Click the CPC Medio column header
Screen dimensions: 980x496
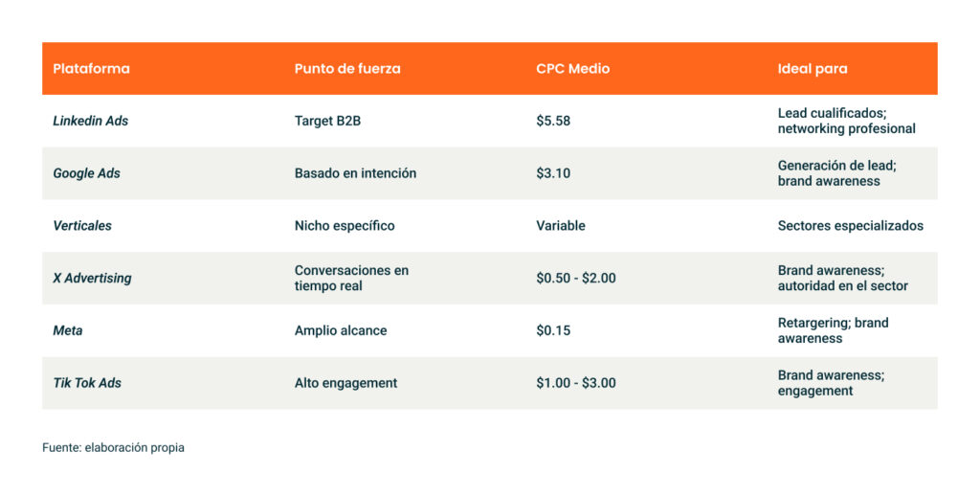tap(572, 69)
